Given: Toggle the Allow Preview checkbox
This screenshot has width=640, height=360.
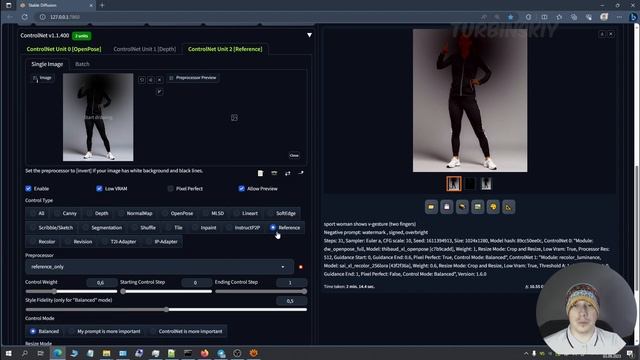Looking at the screenshot, I should click(x=242, y=189).
